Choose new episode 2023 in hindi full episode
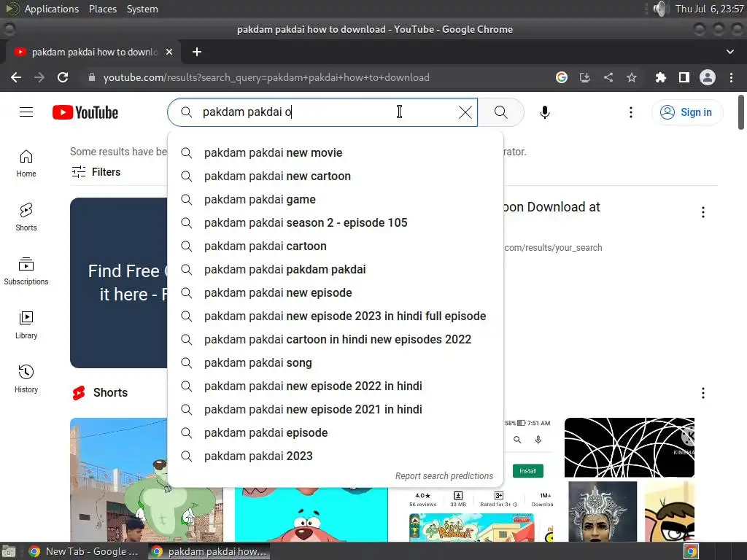The width and height of the screenshot is (747, 560). tap(336, 316)
